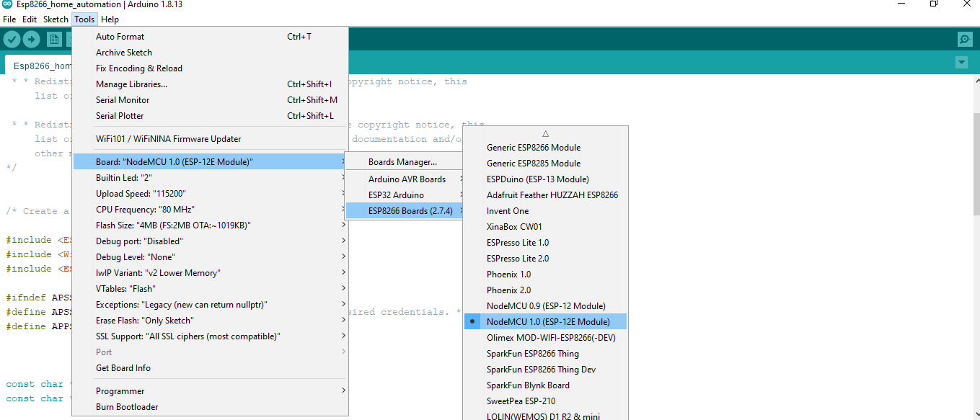Expand the Upload Speed: "115200" submenu
The width and height of the screenshot is (980, 420).
click(x=211, y=194)
